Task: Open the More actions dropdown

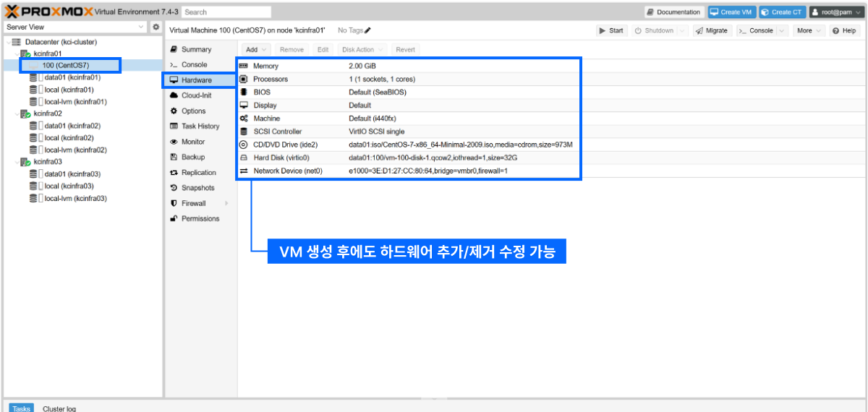Action: (x=809, y=30)
